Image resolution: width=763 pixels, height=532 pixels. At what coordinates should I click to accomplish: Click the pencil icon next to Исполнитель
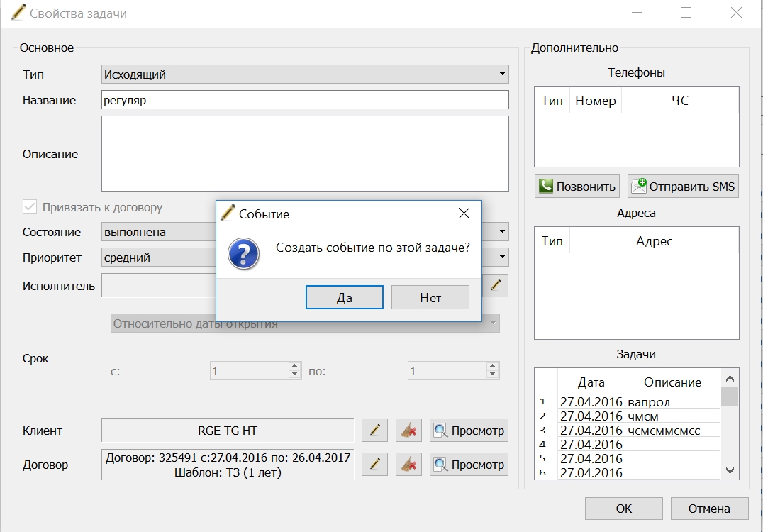(x=496, y=285)
